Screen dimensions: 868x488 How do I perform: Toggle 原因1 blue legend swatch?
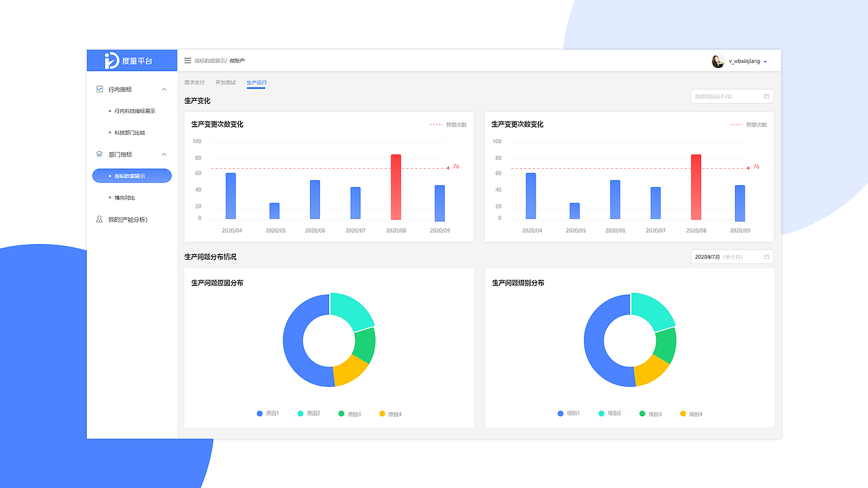[x=260, y=413]
